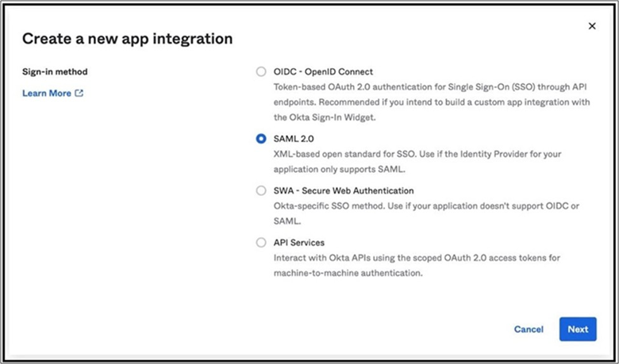Image resolution: width=619 pixels, height=364 pixels.
Task: Click the SWA - Secure Web Authentication label
Action: coord(343,190)
